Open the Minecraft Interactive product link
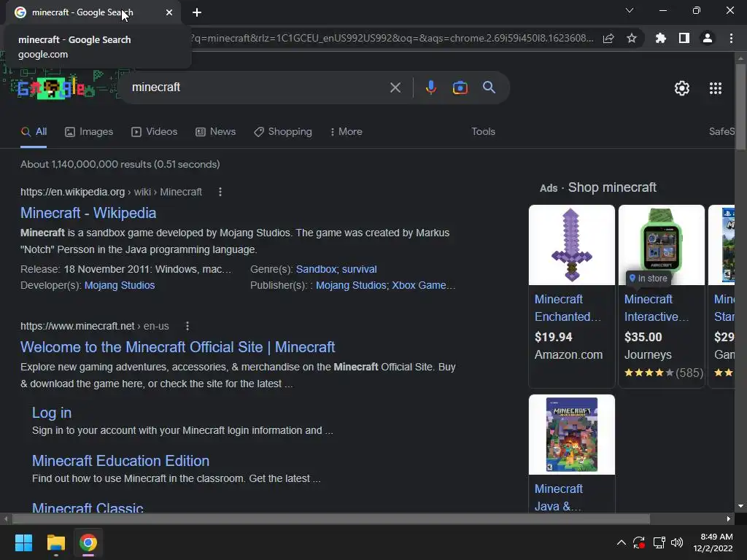The image size is (747, 560). coord(657,308)
